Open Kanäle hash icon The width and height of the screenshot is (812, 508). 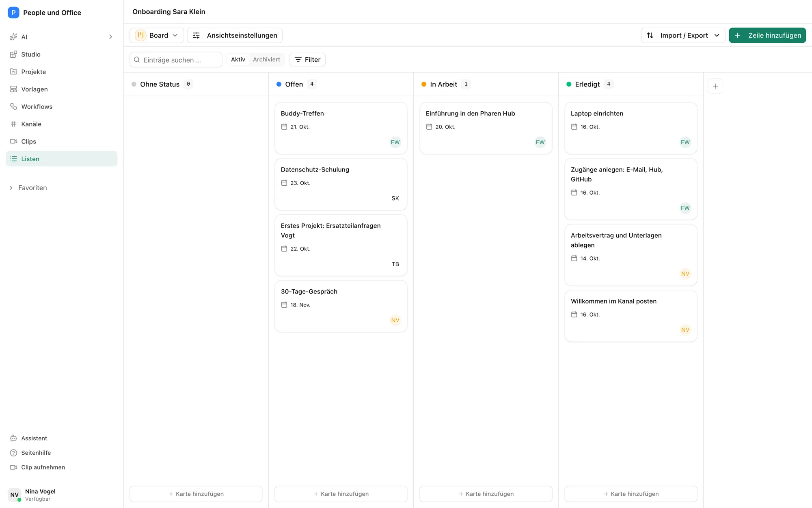tap(13, 124)
